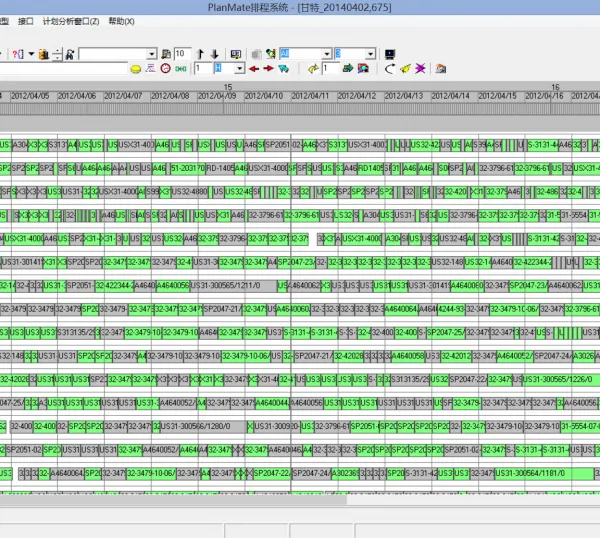The width and height of the screenshot is (600, 538).
Task: Click the red right arrow icon
Action: coord(269,68)
